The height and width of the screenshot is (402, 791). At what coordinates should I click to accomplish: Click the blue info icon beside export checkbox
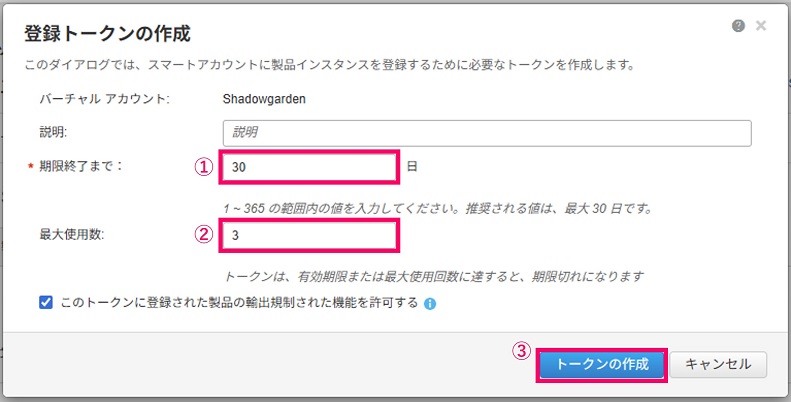[430, 304]
